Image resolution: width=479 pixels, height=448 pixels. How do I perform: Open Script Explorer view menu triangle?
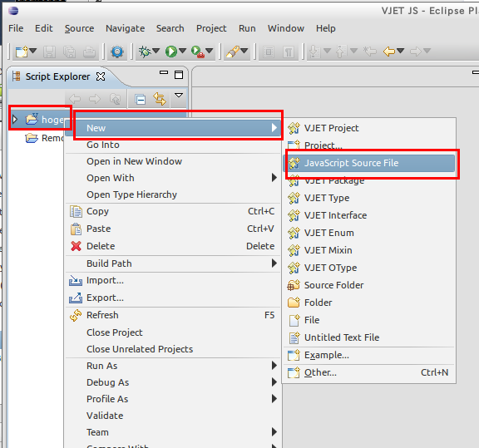click(179, 96)
